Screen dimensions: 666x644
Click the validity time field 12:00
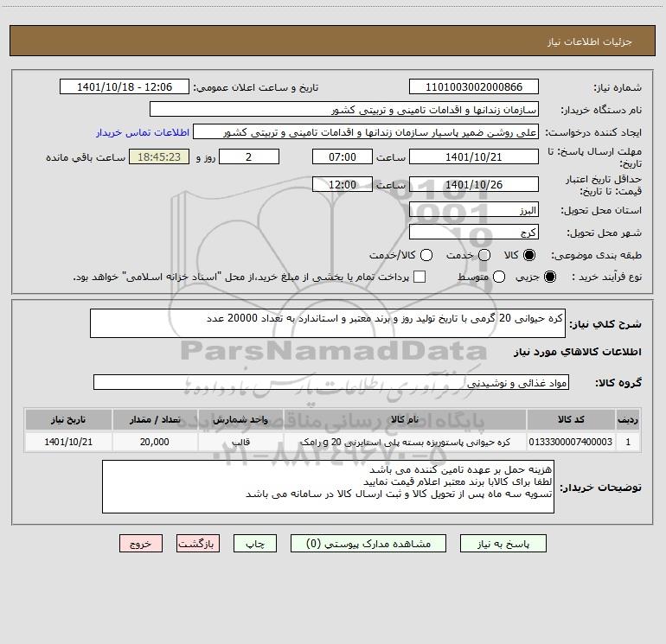pyautogui.click(x=343, y=184)
